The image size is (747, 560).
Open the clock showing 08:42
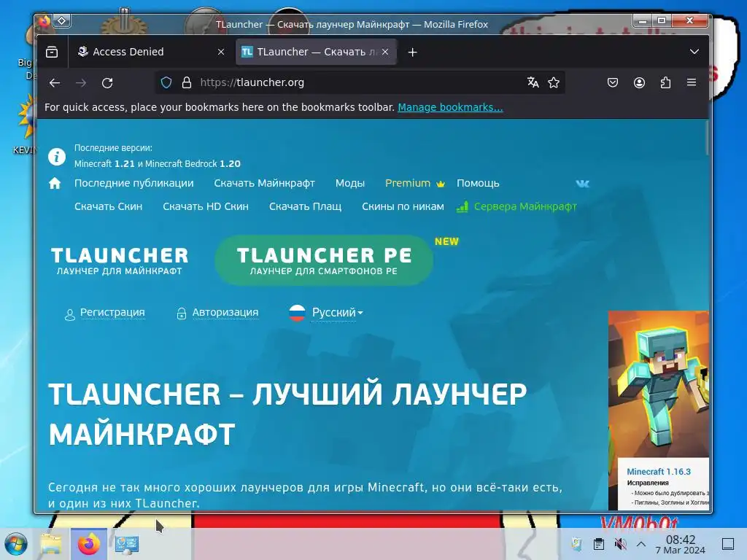pos(681,544)
